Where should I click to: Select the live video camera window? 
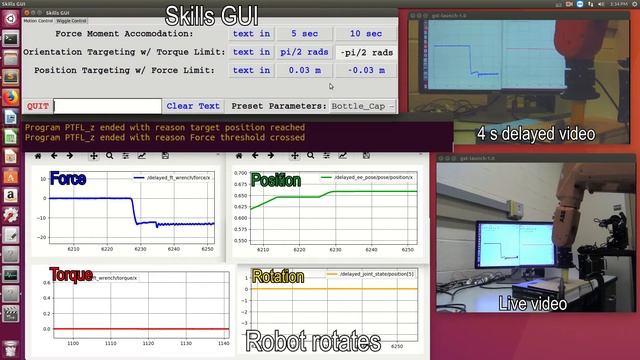coord(536,233)
